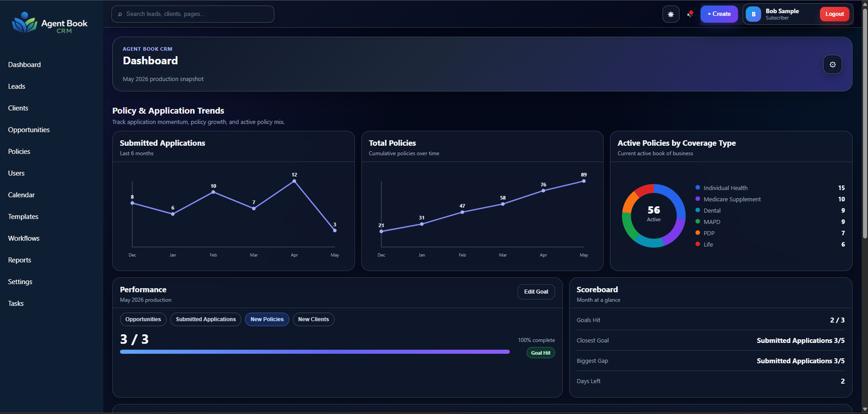Image resolution: width=868 pixels, height=414 pixels.
Task: Select the Opportunities performance tab
Action: (x=143, y=319)
